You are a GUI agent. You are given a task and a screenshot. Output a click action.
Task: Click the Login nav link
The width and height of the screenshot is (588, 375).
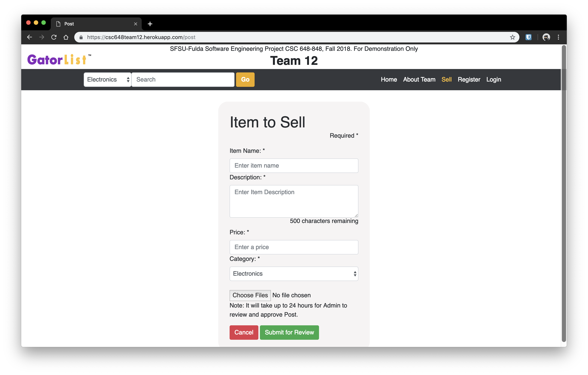tap(493, 79)
